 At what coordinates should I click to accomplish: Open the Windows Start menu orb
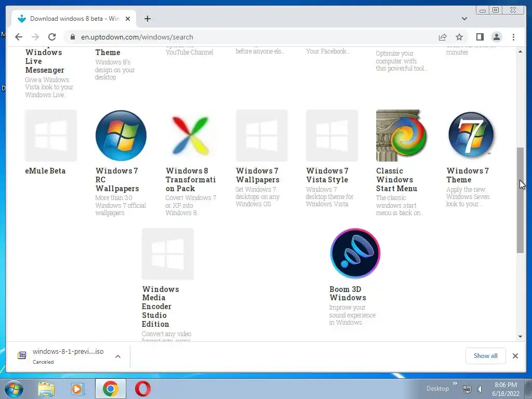tap(14, 389)
